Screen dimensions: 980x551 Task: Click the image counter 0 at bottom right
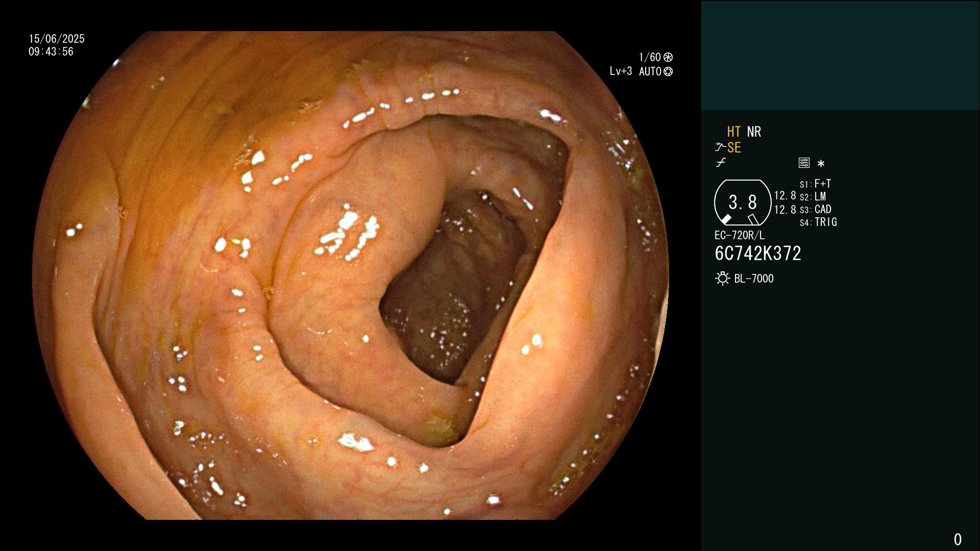(958, 539)
